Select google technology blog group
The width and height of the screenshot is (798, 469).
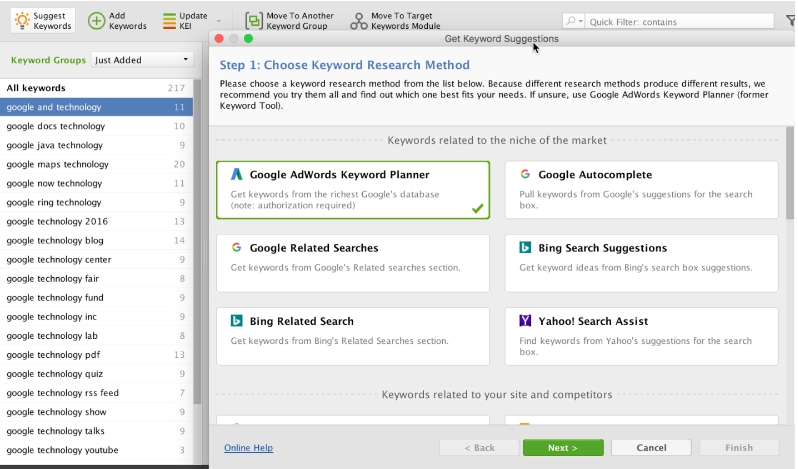pyautogui.click(x=96, y=241)
